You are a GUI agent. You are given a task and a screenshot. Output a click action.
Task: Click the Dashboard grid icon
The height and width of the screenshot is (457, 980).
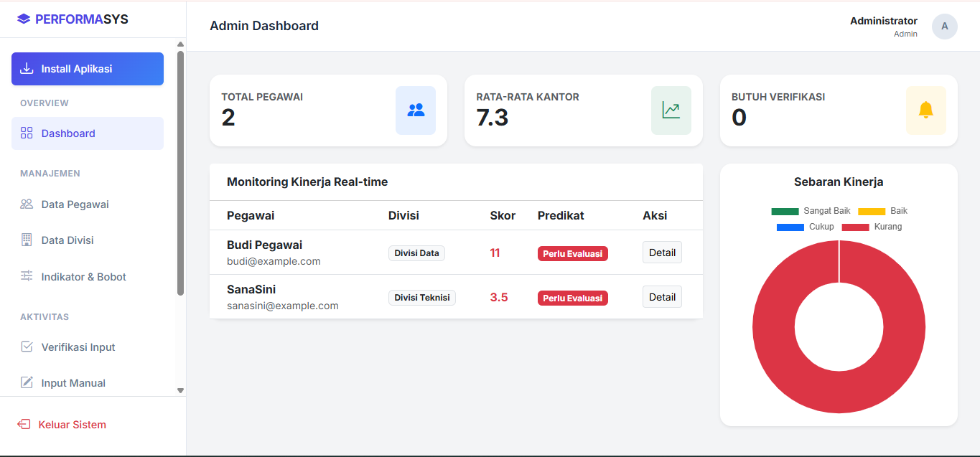27,133
